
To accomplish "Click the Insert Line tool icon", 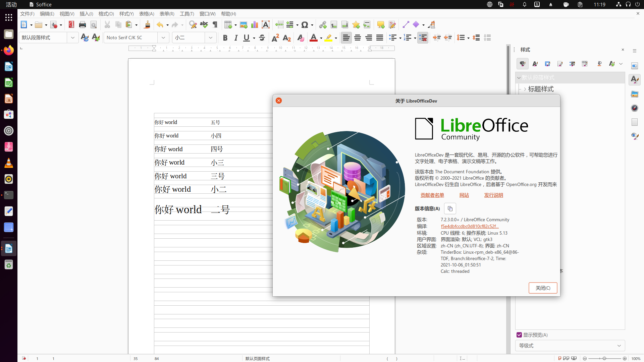I will [x=406, y=25].
